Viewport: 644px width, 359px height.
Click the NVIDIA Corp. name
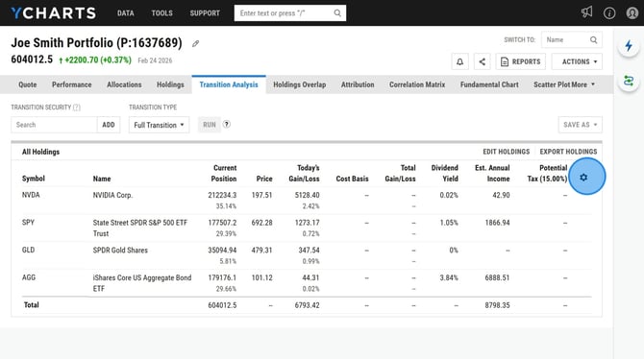click(x=113, y=195)
